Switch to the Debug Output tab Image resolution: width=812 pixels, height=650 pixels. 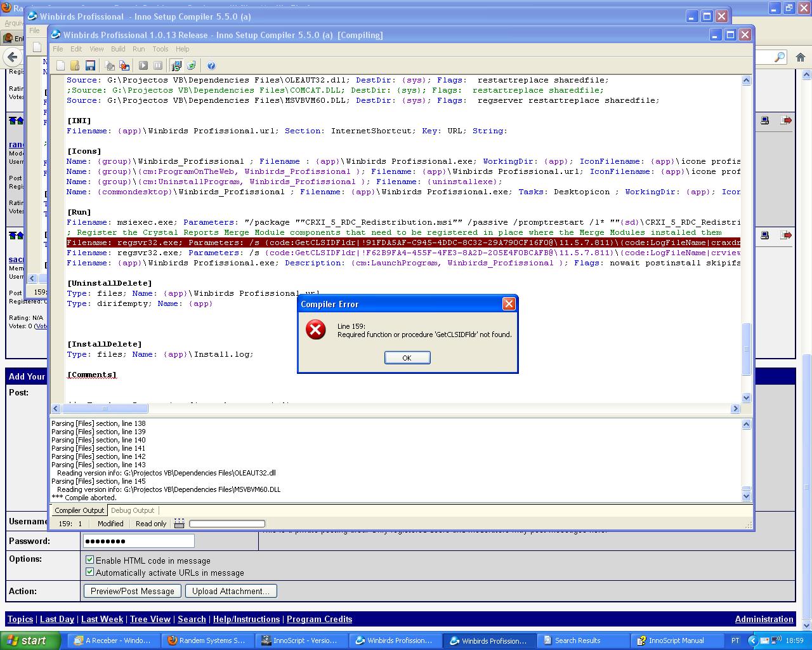[133, 510]
